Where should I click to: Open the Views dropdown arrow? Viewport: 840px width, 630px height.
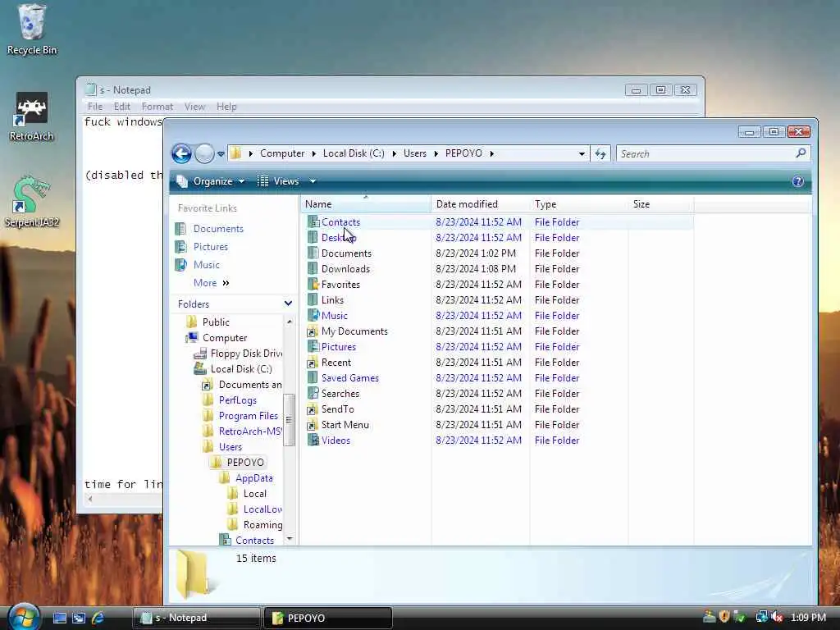[x=313, y=181]
